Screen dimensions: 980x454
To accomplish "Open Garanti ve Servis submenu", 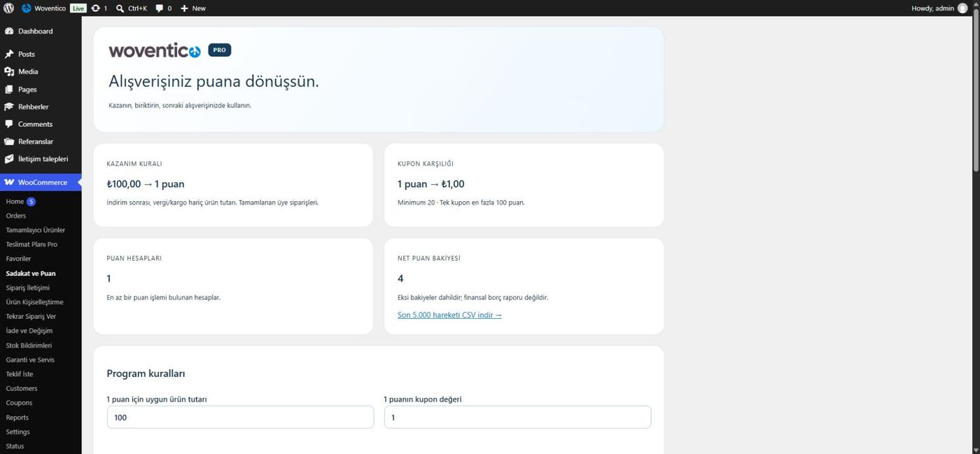I will tap(30, 359).
